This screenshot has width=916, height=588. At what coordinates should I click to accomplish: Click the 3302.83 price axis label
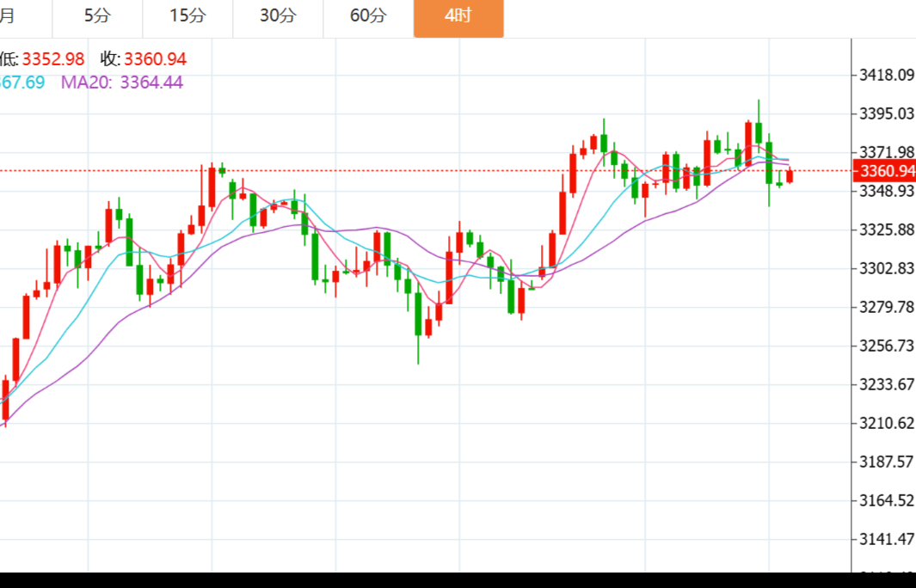886,268
